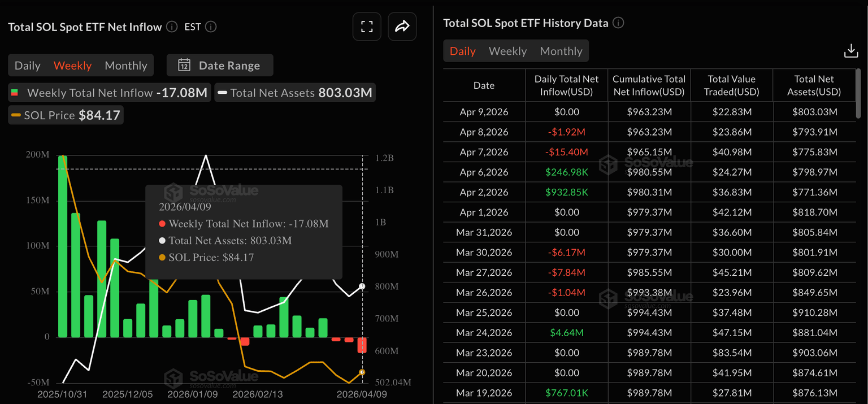Click red-green Weekly Net Inflow legend icon
Viewport: 868px width, 404px height.
point(15,93)
